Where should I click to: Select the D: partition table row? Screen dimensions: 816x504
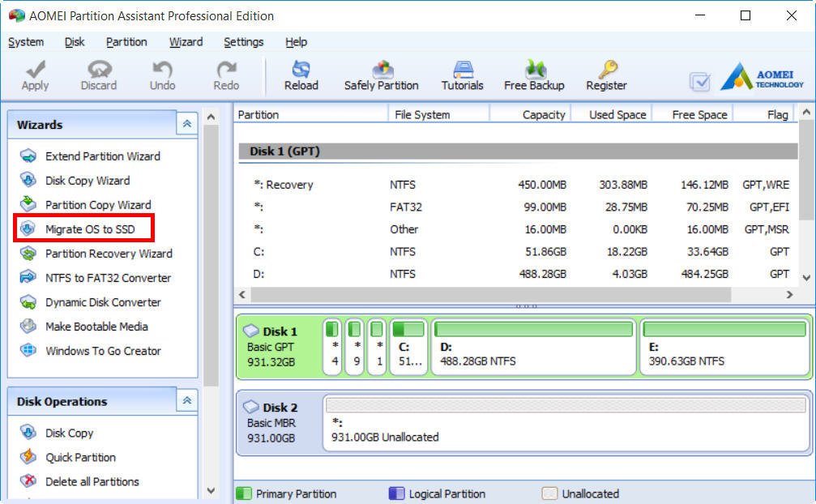[518, 274]
